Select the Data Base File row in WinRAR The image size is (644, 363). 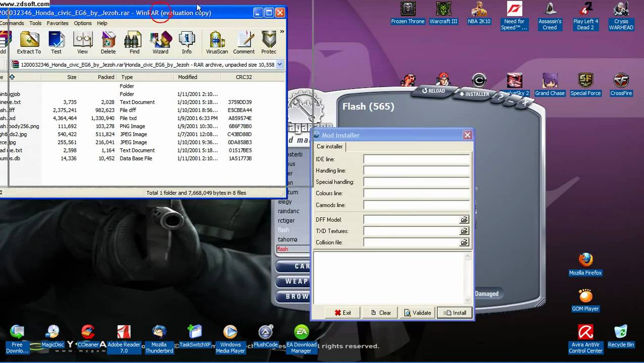click(126, 158)
